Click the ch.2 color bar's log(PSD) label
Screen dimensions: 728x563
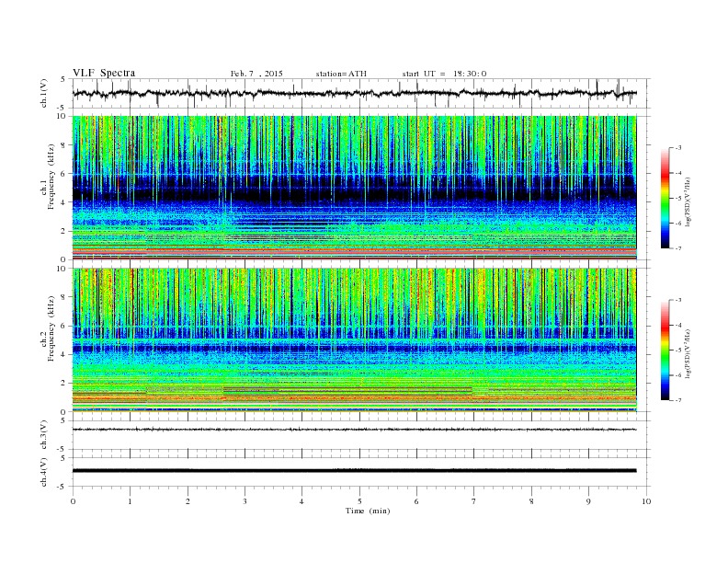(688, 353)
